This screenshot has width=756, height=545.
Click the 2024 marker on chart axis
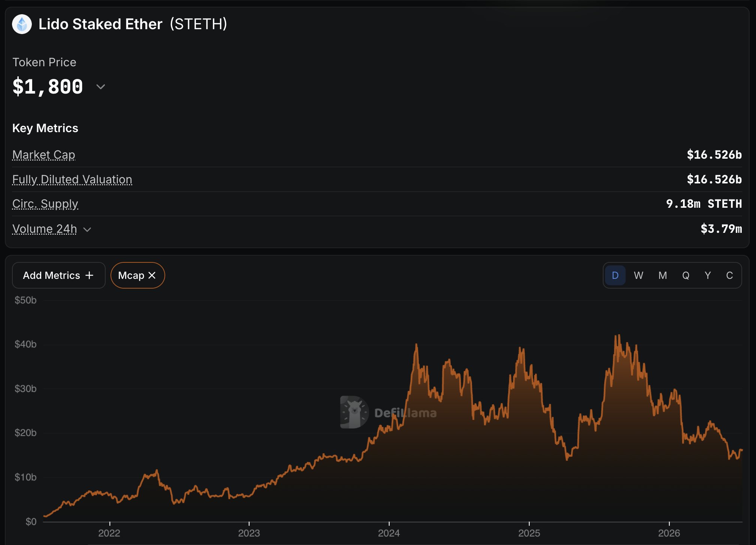point(389,533)
